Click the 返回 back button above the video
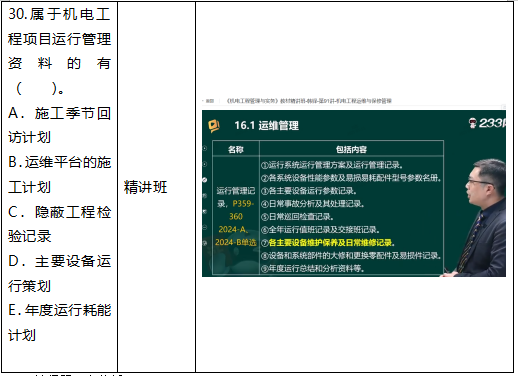 tap(209, 101)
